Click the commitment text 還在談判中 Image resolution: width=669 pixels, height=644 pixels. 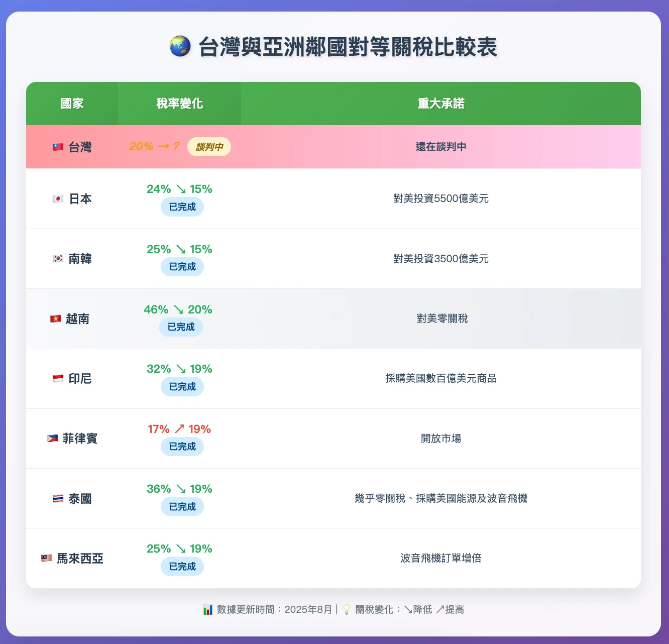441,147
